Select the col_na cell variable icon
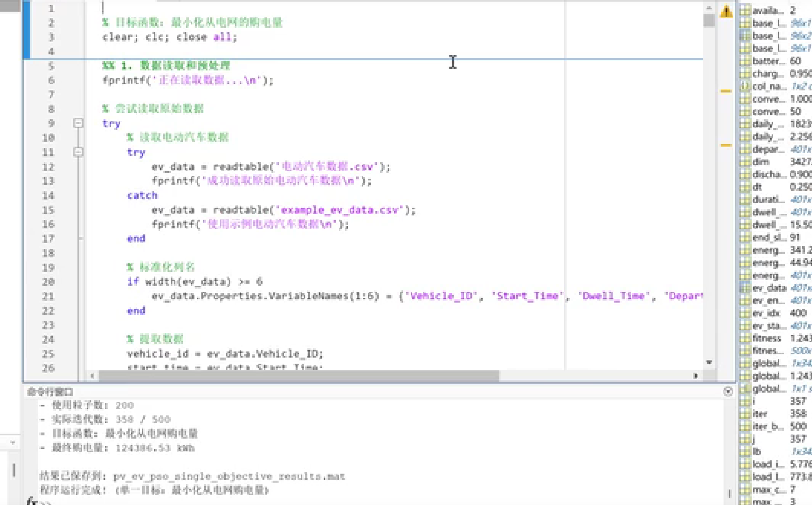Image resolution: width=812 pixels, height=505 pixels. point(745,86)
